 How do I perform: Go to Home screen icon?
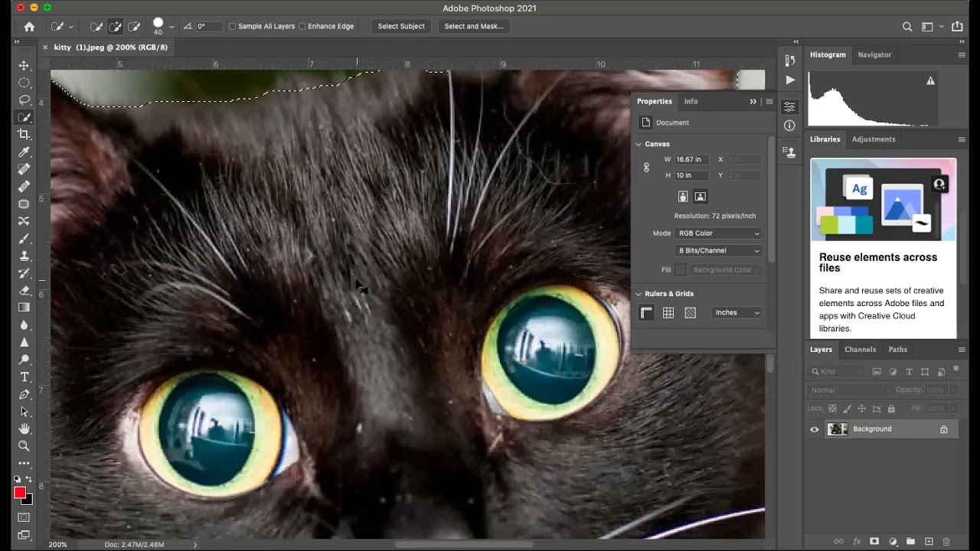pyautogui.click(x=29, y=26)
